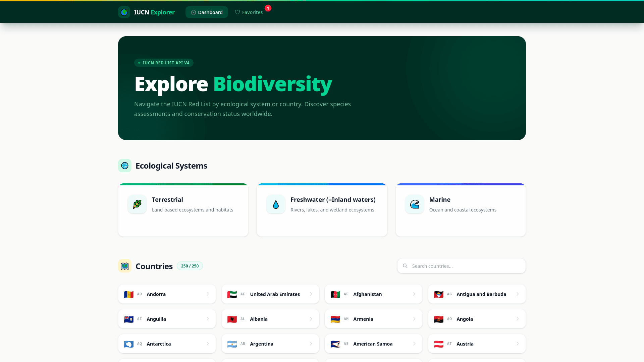This screenshot has width=644, height=362.
Task: Open the Terrestrial system card
Action: [x=183, y=210]
